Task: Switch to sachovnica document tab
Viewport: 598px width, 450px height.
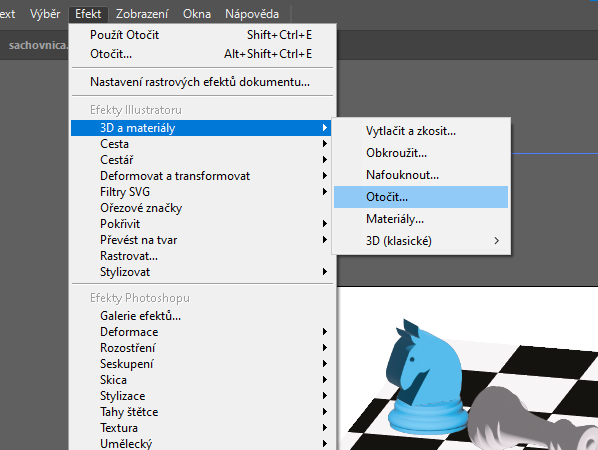Action: pos(37,45)
